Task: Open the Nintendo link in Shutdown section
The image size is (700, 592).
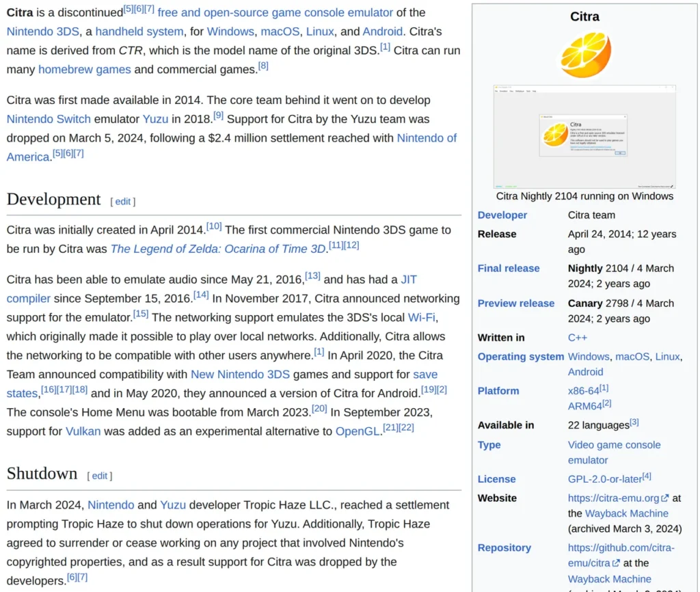Action: (111, 505)
